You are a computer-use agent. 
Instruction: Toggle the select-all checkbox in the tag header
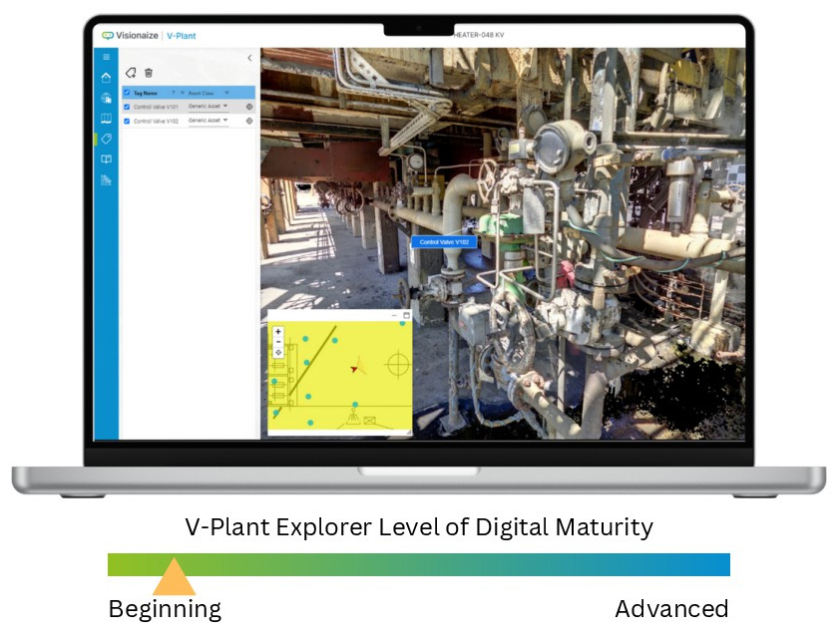(x=127, y=93)
